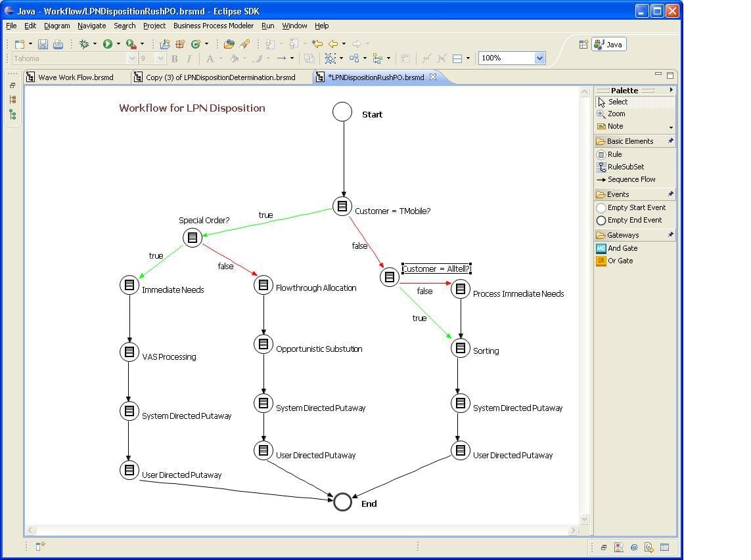Click the Back navigation yellow arrow
The width and height of the screenshot is (751, 560).
[333, 44]
